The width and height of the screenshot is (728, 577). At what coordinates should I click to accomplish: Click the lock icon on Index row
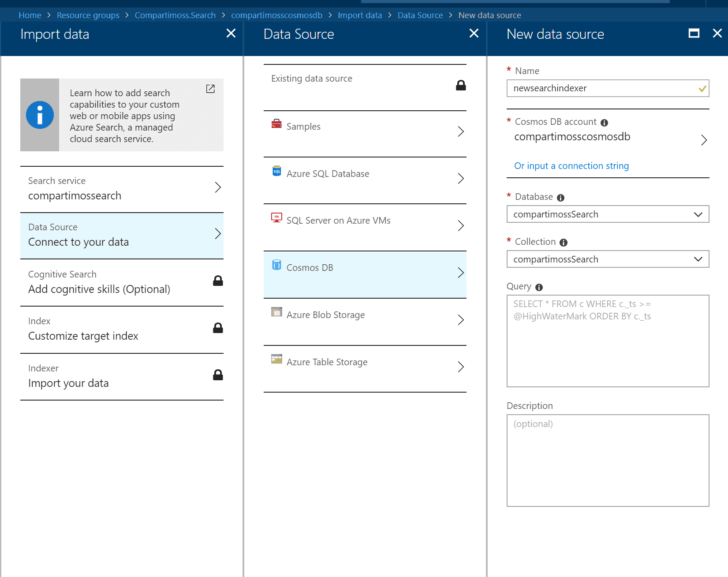(x=218, y=328)
